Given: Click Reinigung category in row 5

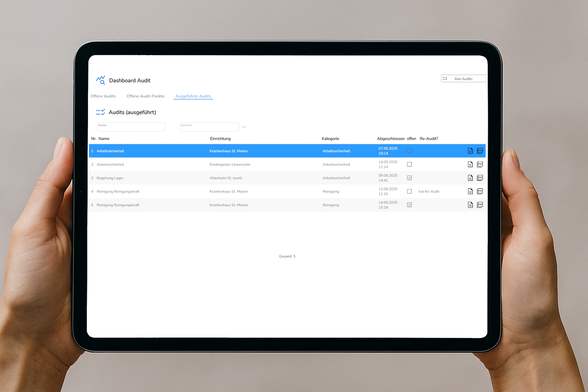Looking at the screenshot, I should click(x=331, y=205).
